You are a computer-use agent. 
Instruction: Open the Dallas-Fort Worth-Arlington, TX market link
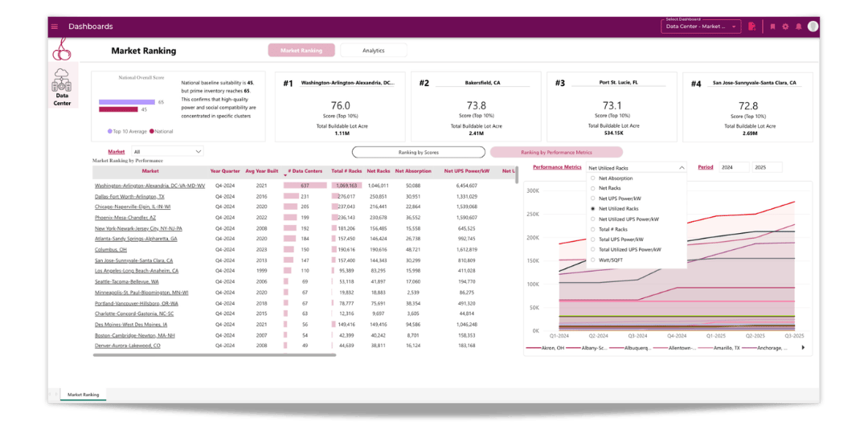click(129, 196)
